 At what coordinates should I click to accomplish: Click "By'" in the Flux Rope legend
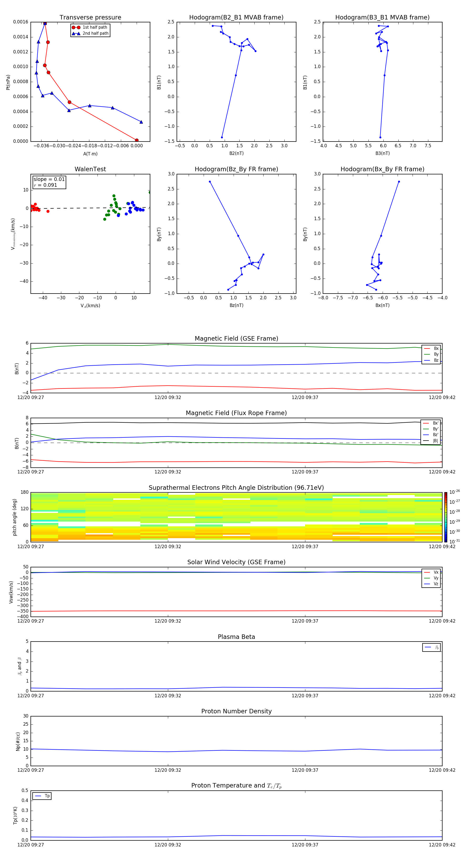coord(436,429)
